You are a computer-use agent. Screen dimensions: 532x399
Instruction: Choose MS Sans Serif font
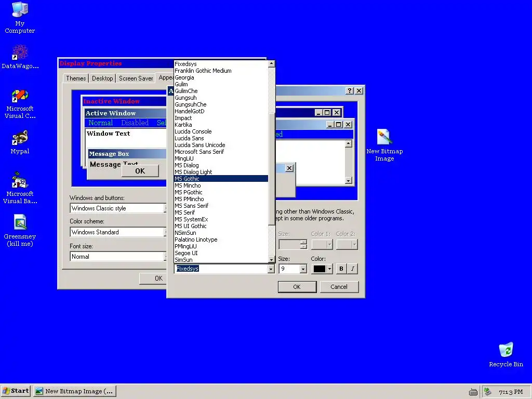221,206
